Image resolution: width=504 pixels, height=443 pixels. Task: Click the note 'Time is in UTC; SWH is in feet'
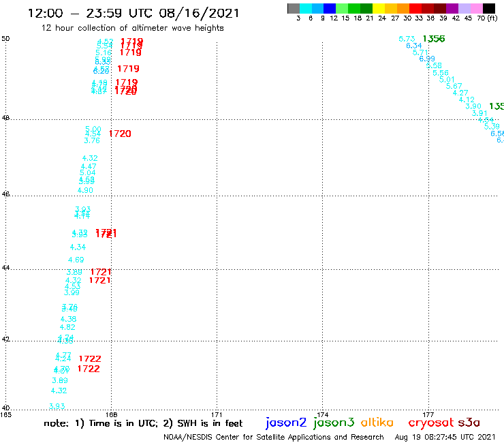click(143, 423)
